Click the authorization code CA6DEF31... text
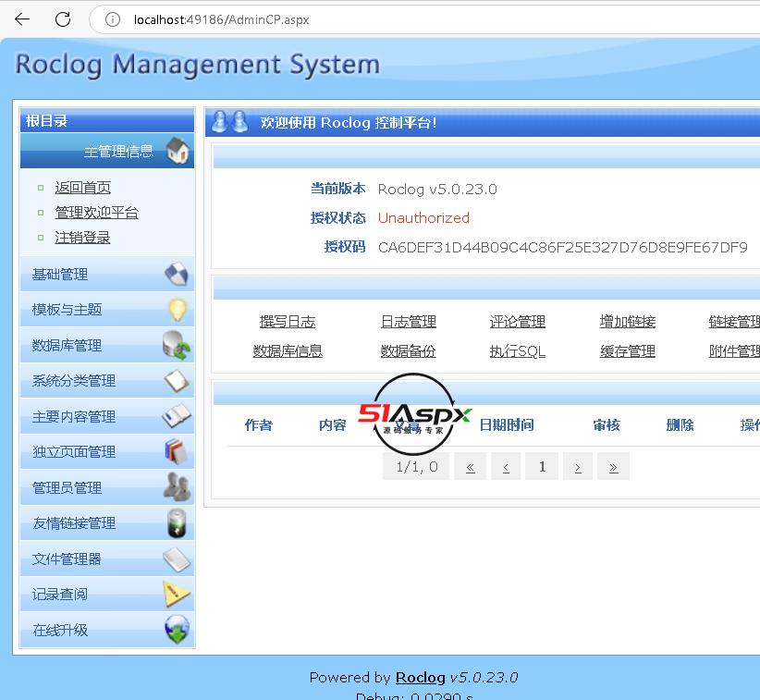The width and height of the screenshot is (760, 700). tap(563, 247)
